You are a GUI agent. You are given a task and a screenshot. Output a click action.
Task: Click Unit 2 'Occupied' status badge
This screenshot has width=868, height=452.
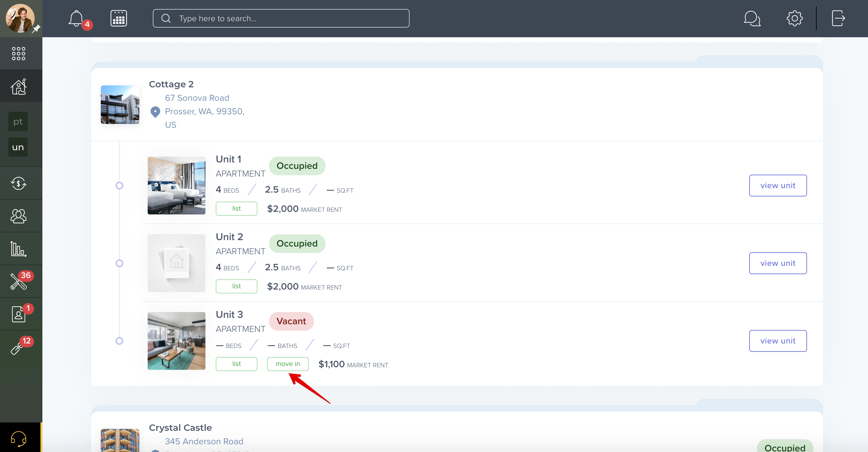pos(297,243)
